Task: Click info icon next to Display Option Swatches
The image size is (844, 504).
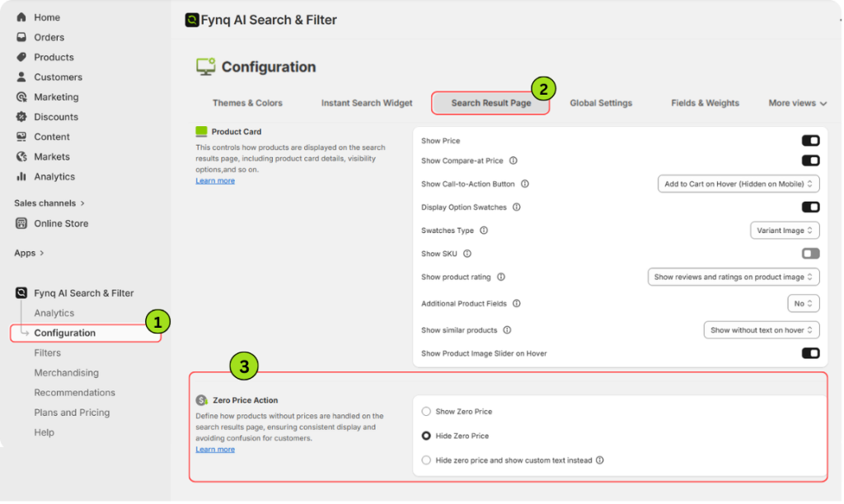Action: click(517, 207)
